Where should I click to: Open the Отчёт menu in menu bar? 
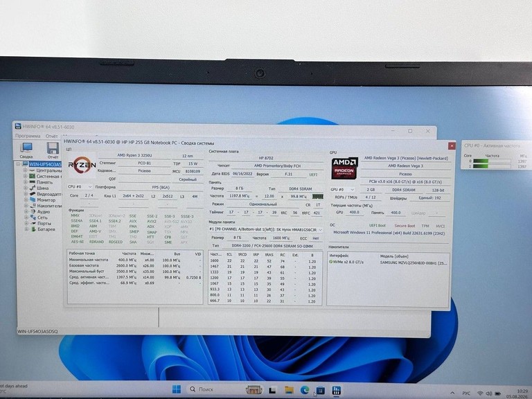[x=51, y=136]
